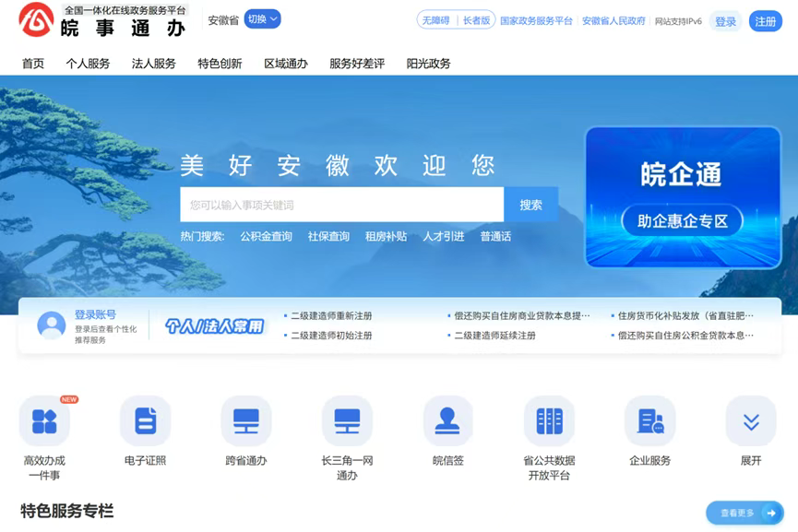Open the 皖企通 banner card
The width and height of the screenshot is (798, 532).
[683, 197]
